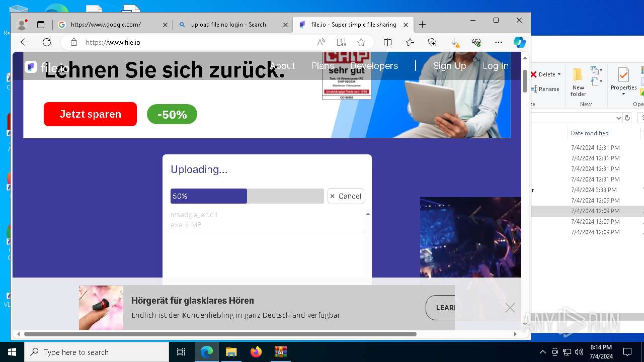The height and width of the screenshot is (362, 644).
Task: Click the Log In link
Action: pos(496,66)
